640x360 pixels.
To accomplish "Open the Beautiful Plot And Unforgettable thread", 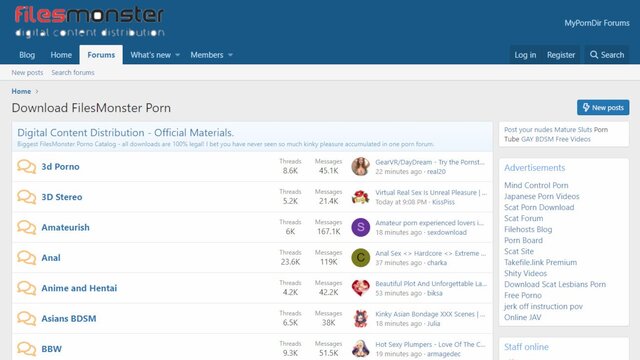I will pyautogui.click(x=431, y=284).
